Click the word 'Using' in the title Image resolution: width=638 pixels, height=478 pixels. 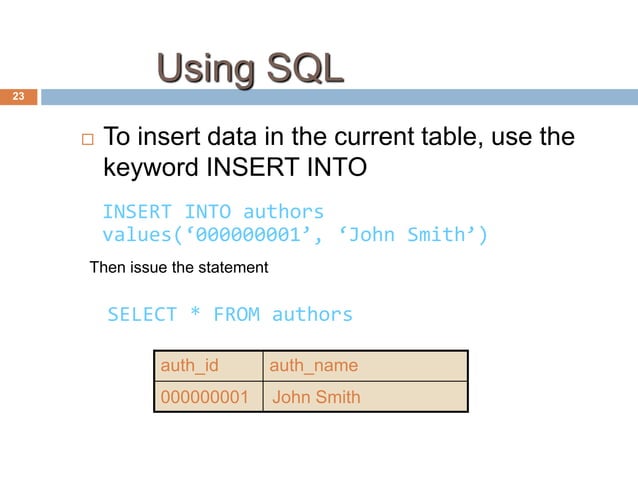pyautogui.click(x=206, y=69)
